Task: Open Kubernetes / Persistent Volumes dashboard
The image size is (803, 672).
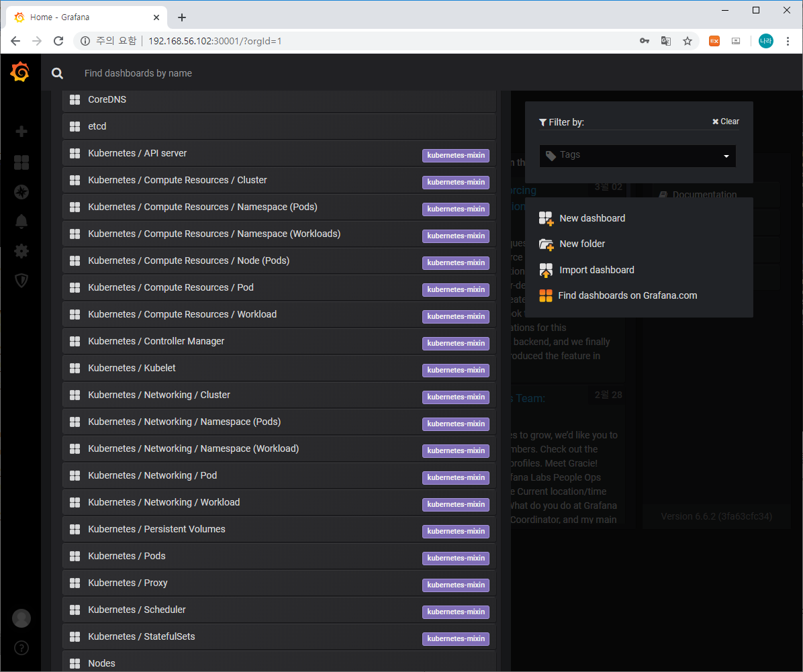Action: 279,528
